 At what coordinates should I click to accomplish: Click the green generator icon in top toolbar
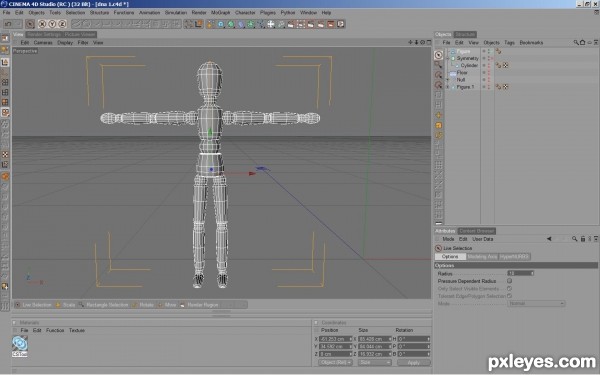coord(231,24)
